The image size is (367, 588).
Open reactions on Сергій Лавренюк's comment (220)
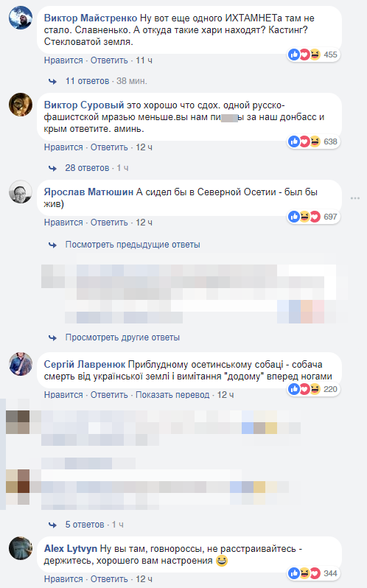[313, 389]
